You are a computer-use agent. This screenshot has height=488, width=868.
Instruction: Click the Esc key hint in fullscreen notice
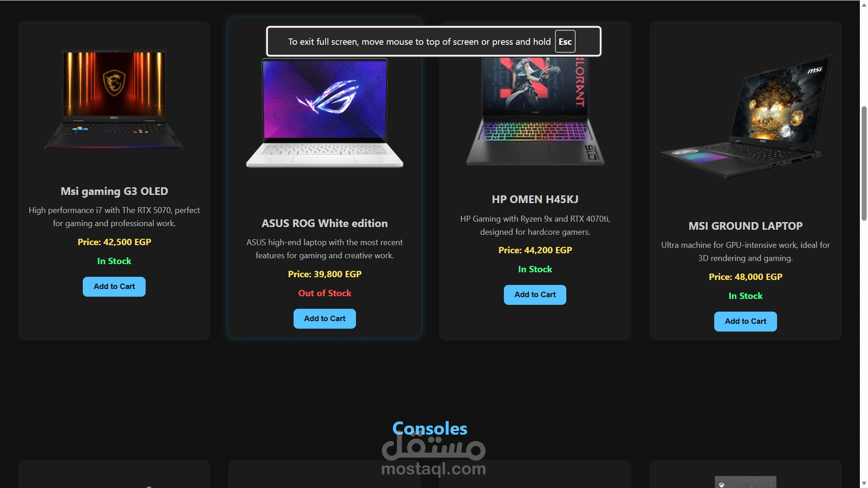(565, 42)
